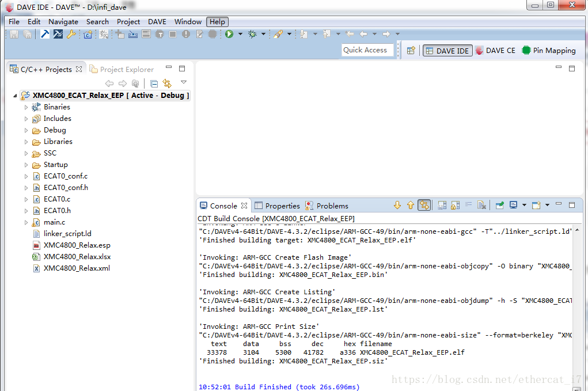This screenshot has width=588, height=391.
Task: Click the External Tools flashlight icon
Action: click(278, 35)
